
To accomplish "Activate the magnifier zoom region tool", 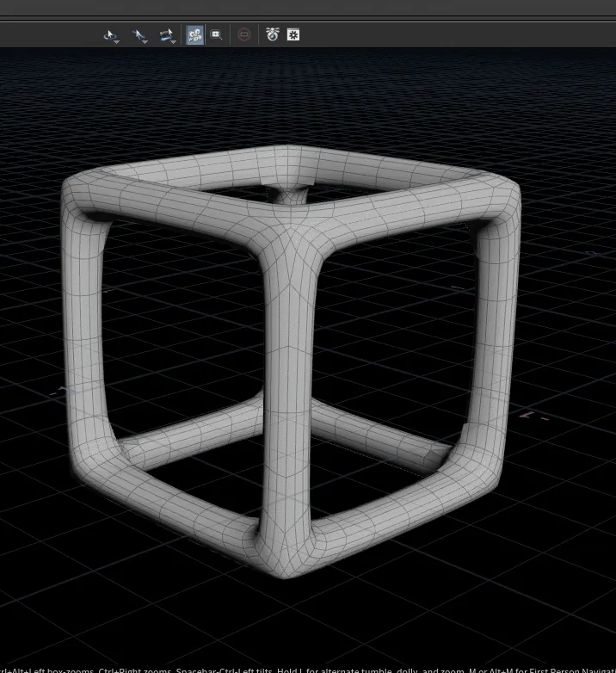I will pos(216,34).
